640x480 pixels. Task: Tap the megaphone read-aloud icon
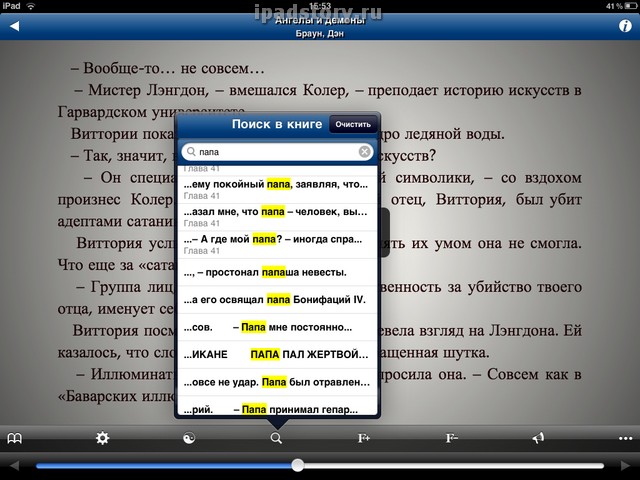pyautogui.click(x=538, y=438)
